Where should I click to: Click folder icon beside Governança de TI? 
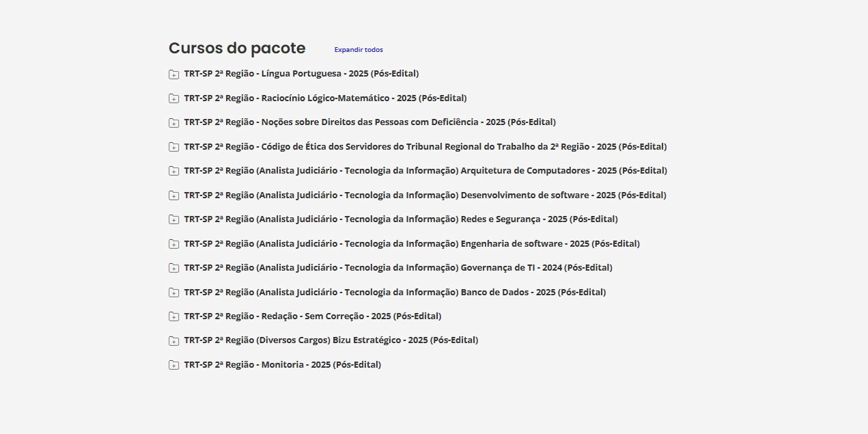click(x=173, y=269)
